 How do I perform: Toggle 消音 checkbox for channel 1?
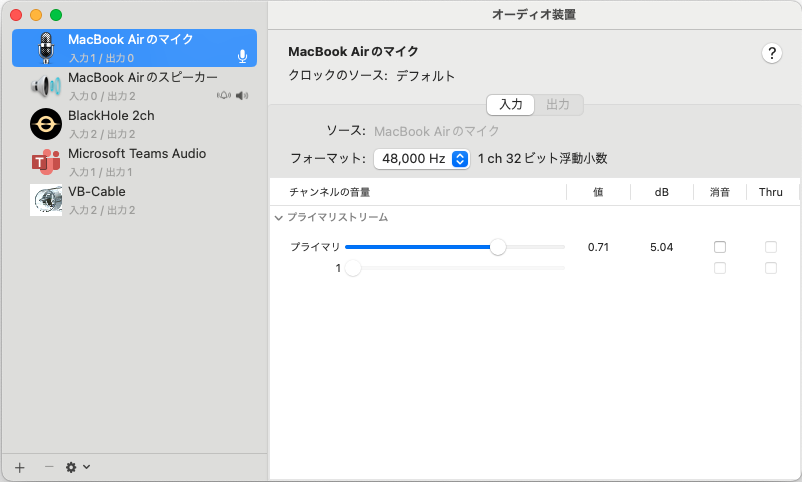(x=720, y=268)
